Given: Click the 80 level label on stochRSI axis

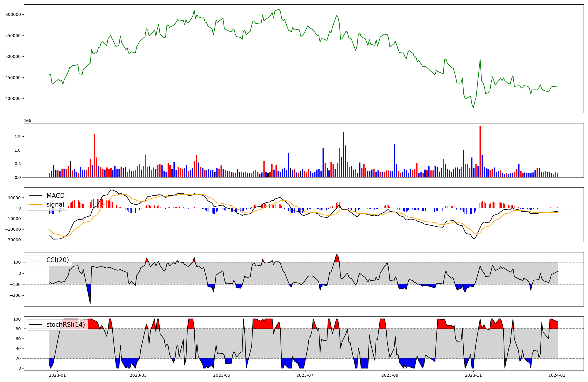Looking at the screenshot, I should tap(18, 329).
